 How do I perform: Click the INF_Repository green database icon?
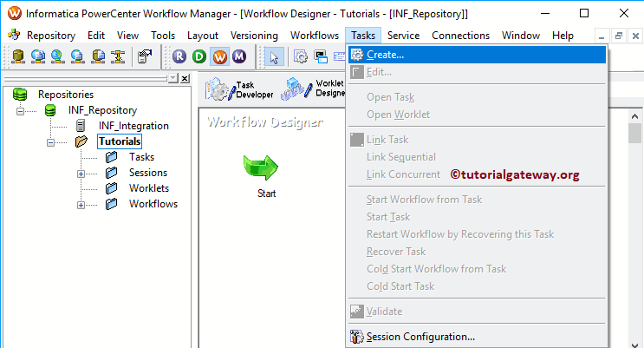coord(50,110)
